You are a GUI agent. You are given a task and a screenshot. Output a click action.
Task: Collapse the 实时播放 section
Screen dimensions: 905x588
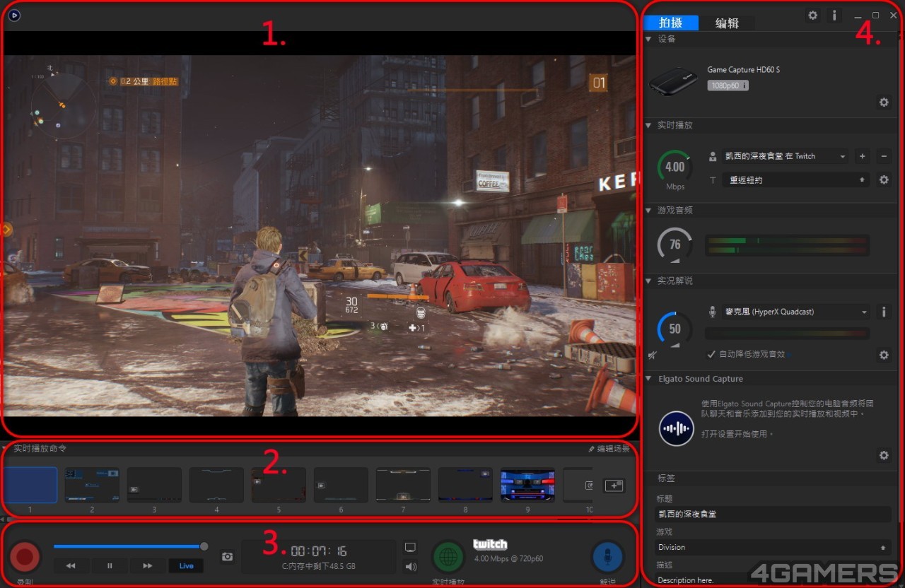point(648,125)
